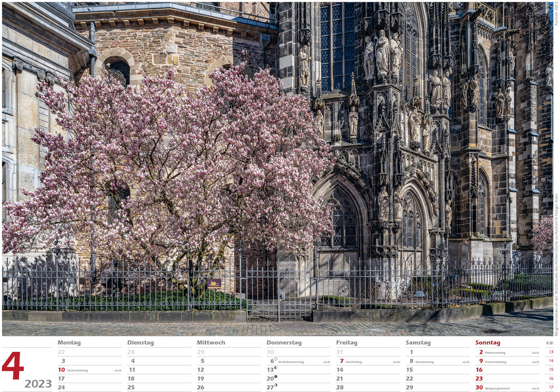Click the half moon symbol beside Thursday 13
560x392 pixels.
(276, 368)
